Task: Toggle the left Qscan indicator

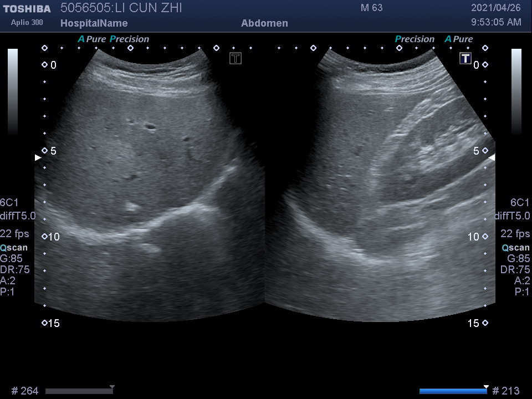Action: (16, 247)
